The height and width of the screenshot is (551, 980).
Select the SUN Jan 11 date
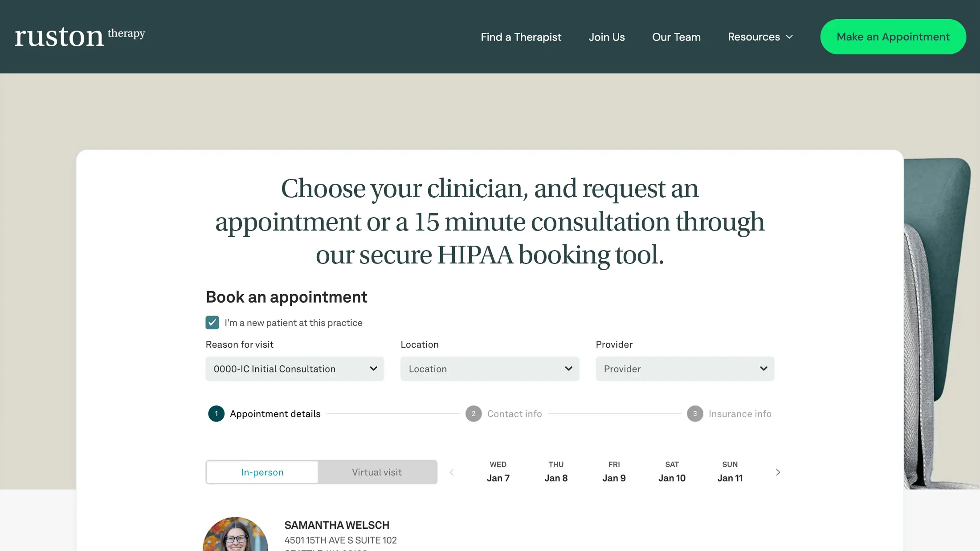pyautogui.click(x=730, y=472)
